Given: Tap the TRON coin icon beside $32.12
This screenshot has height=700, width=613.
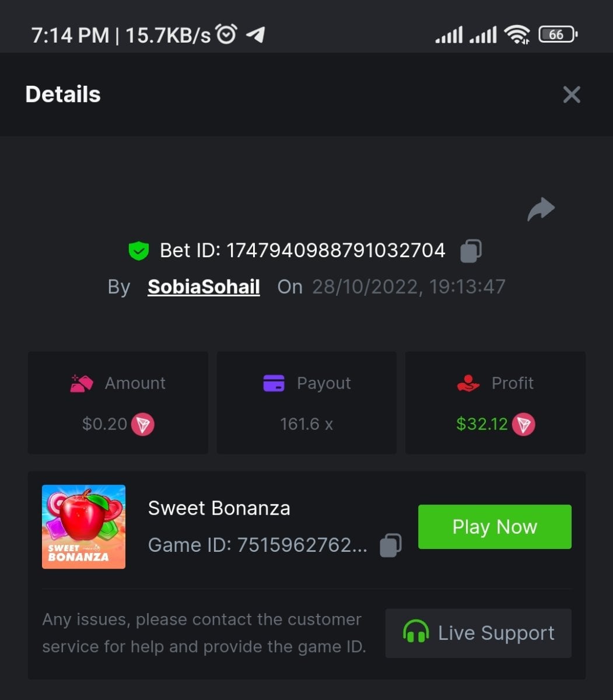Looking at the screenshot, I should tap(523, 424).
